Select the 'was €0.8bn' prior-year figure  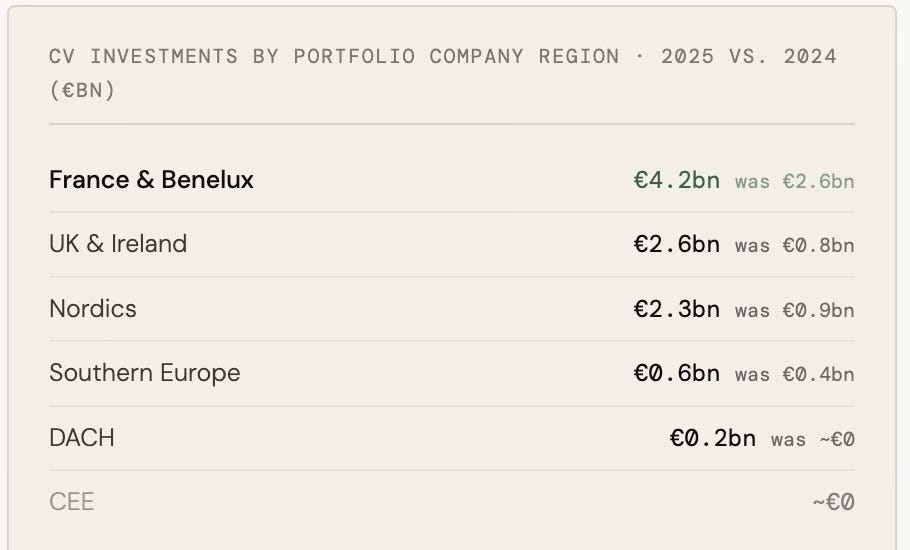point(795,245)
